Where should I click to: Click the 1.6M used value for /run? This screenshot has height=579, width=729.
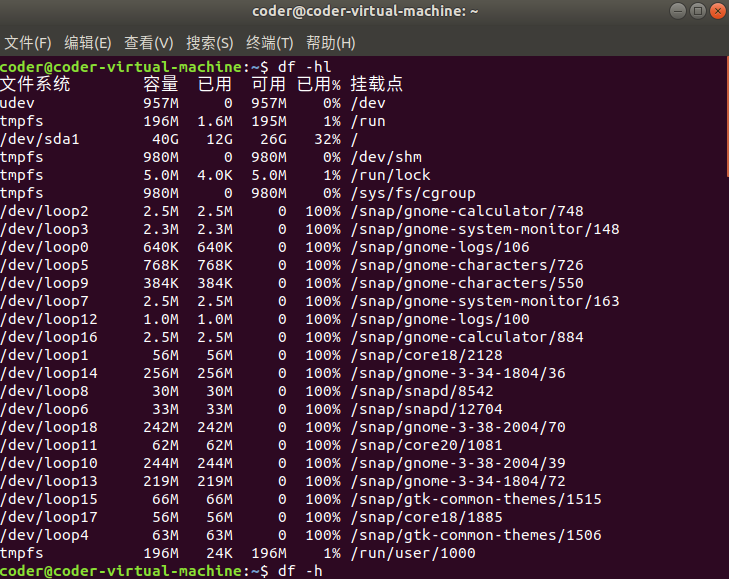[x=215, y=121]
